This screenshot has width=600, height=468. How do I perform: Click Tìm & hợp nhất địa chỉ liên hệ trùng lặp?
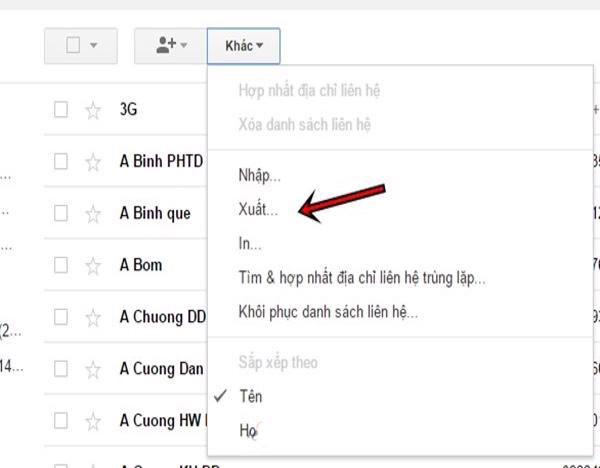point(362,278)
